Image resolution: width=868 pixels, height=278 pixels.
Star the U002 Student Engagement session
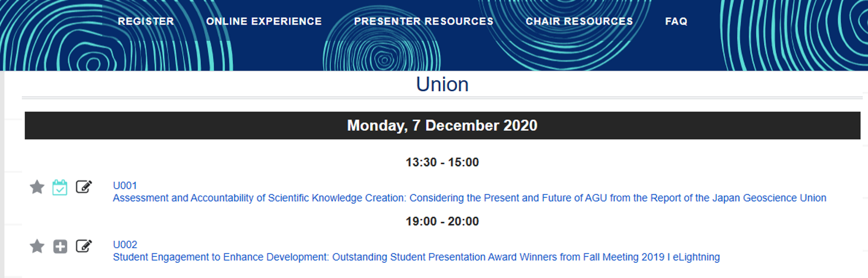point(37,246)
